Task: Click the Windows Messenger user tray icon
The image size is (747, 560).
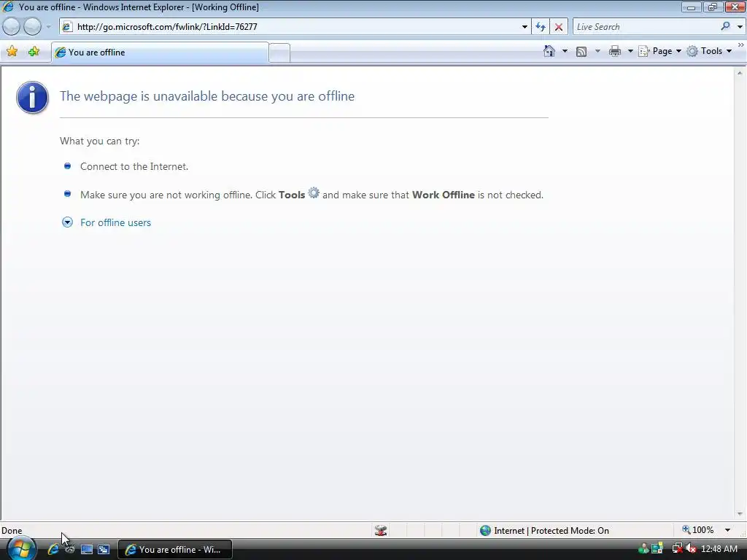Action: click(x=643, y=548)
